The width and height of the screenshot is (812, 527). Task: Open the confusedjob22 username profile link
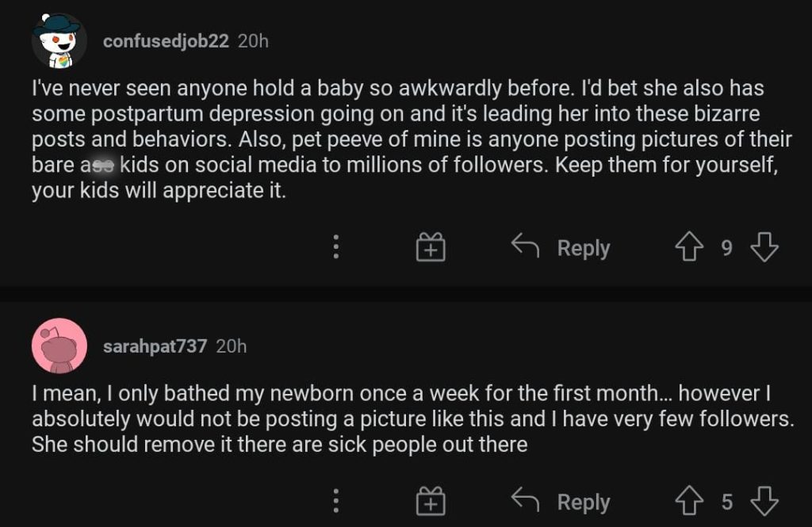[166, 41]
